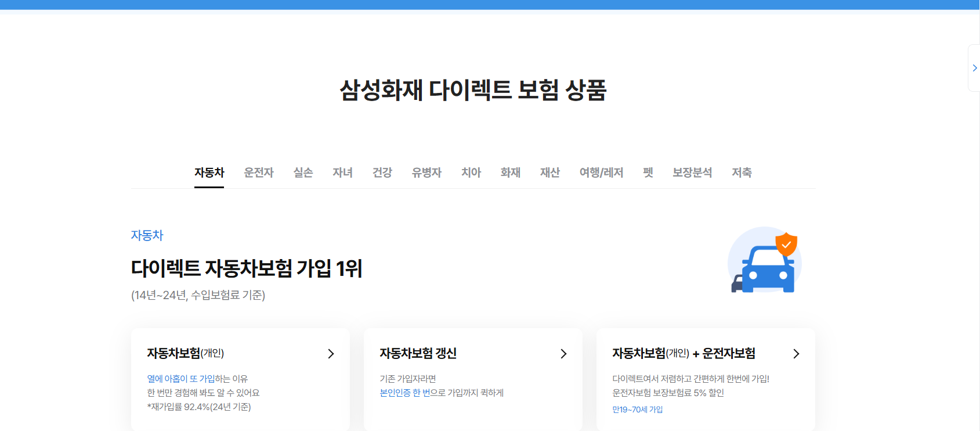This screenshot has height=431, width=980.
Task: Click the heading 삼성화재 다이렉트 보험 상품
Action: tap(473, 90)
